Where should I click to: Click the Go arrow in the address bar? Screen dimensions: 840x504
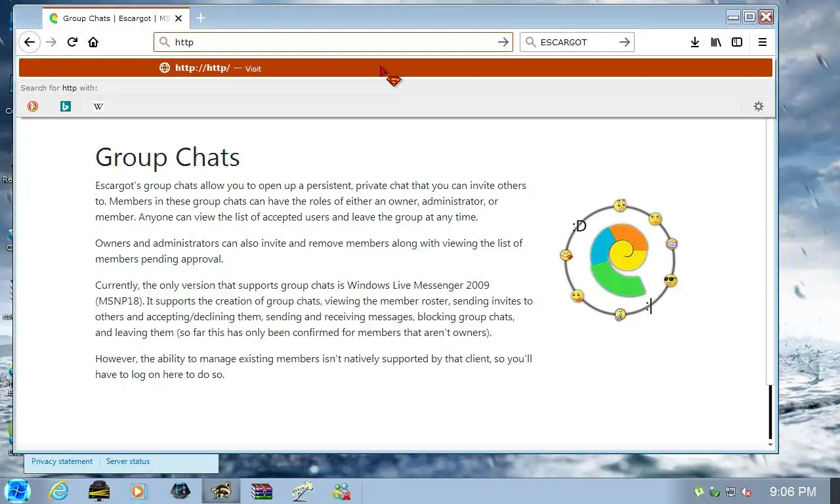click(x=503, y=42)
